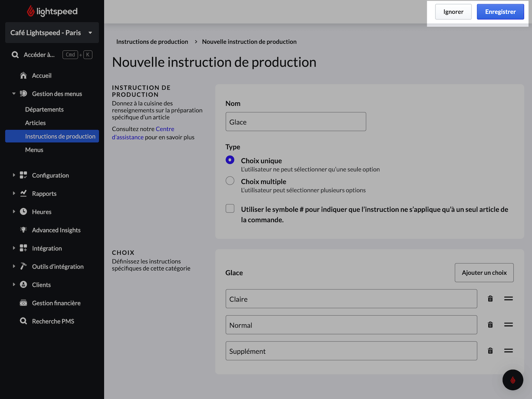Expand the Rapports section arrow

(x=14, y=193)
